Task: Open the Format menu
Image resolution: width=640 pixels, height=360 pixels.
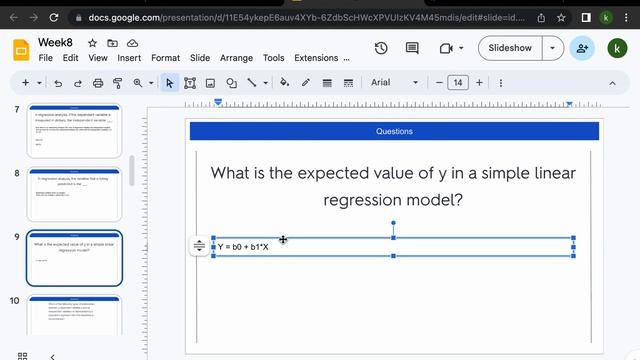Action: pyautogui.click(x=165, y=58)
